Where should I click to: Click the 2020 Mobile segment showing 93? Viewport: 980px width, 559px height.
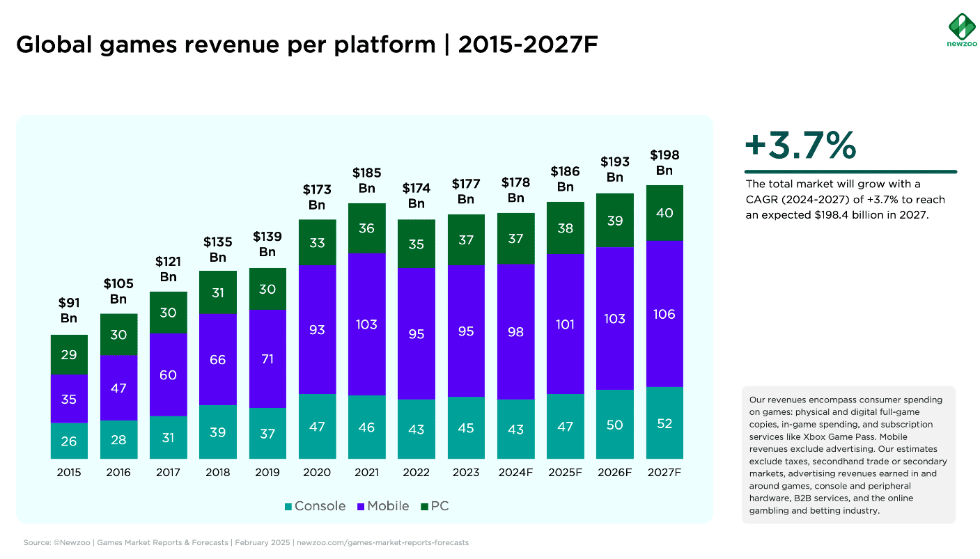[317, 330]
